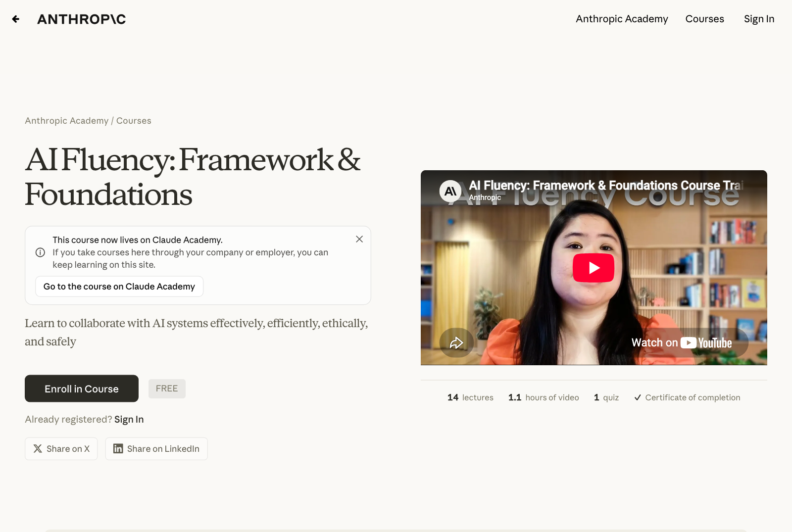Click 'Certificate of completion' text
Viewport: 792px width, 532px height.
pyautogui.click(x=693, y=397)
